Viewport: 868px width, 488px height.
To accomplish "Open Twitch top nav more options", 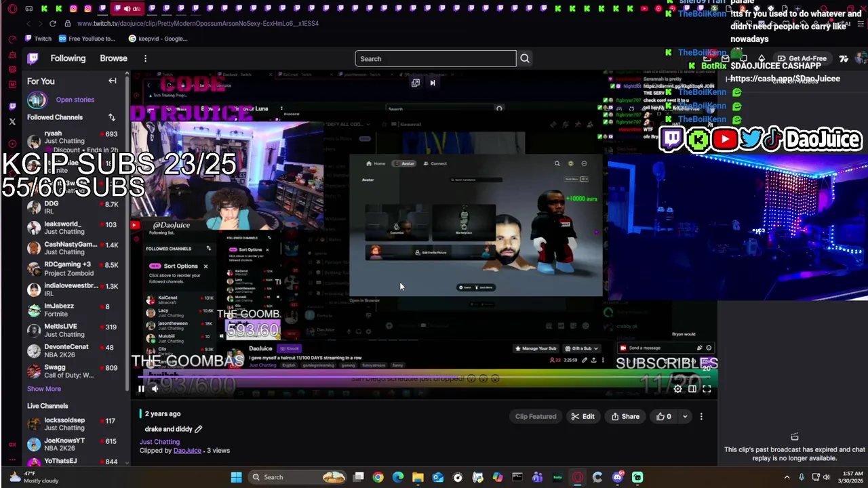I will (x=145, y=58).
